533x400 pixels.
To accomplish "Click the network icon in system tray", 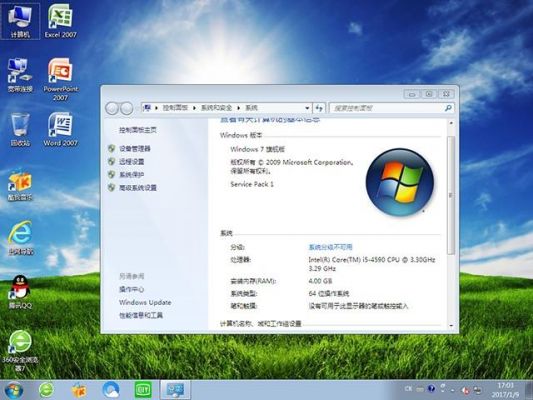I will tap(478, 390).
